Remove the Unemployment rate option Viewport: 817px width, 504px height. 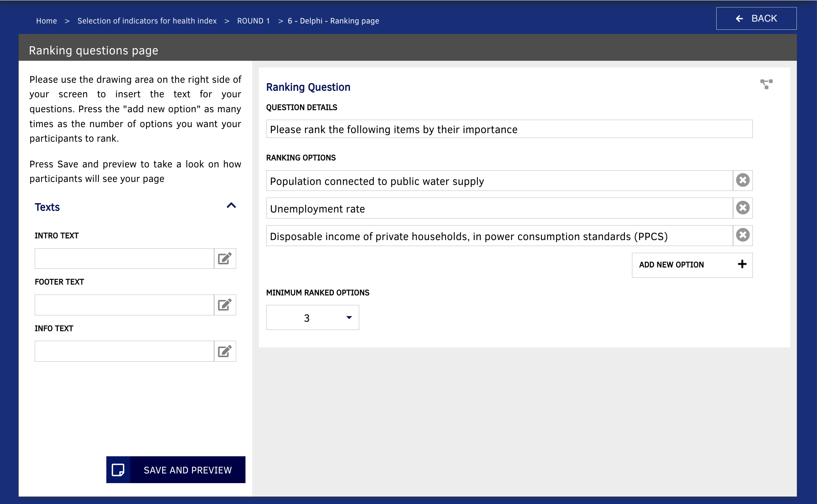743,208
